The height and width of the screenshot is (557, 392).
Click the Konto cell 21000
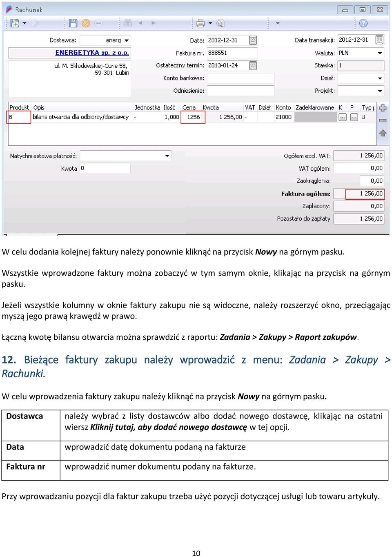(x=284, y=117)
